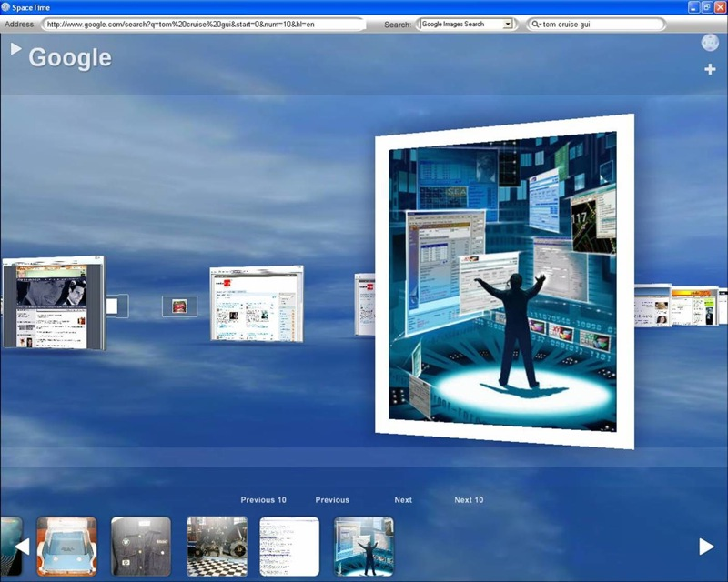Open the checkered floor thumbnail in the strip

(x=217, y=547)
